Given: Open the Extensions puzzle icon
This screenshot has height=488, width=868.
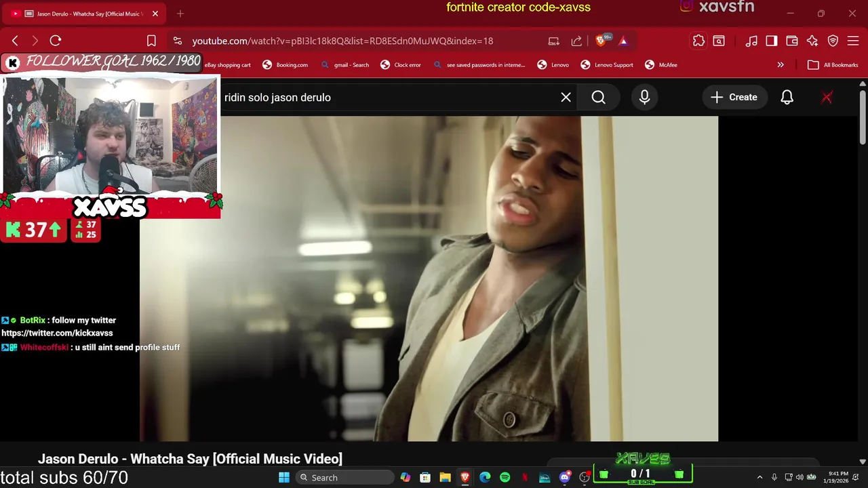Looking at the screenshot, I should point(698,41).
